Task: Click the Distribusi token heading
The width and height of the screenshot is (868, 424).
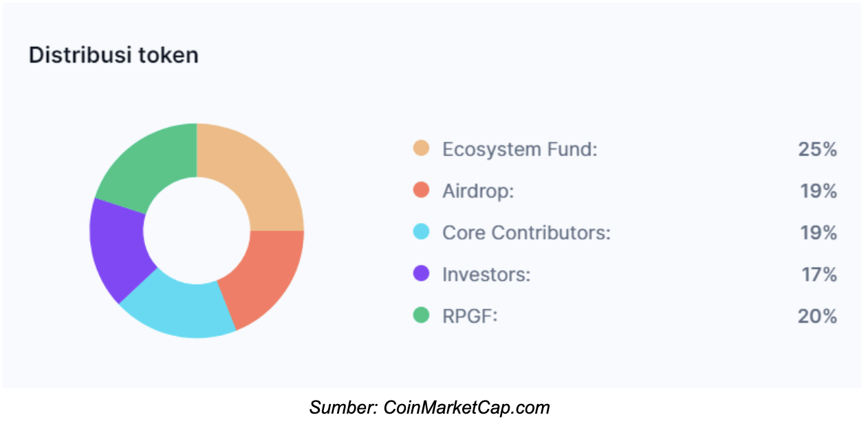Action: [x=113, y=55]
